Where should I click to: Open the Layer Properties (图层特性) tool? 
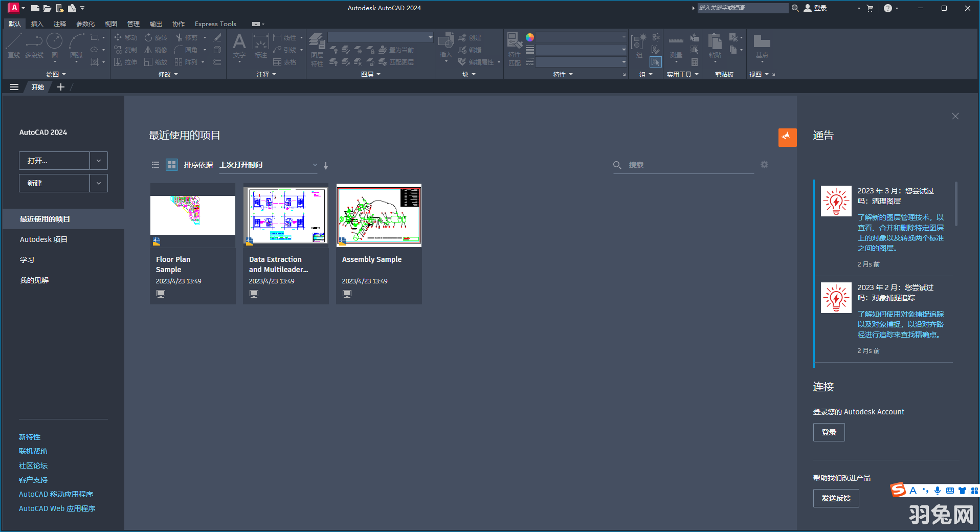point(317,49)
